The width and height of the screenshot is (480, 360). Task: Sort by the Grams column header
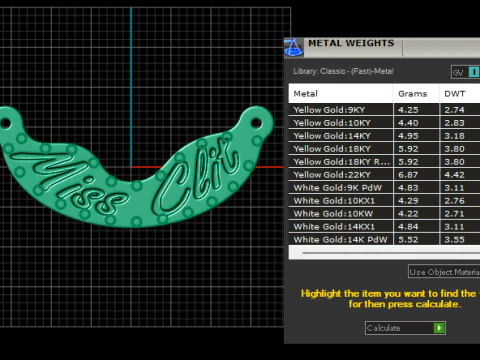[x=416, y=94]
